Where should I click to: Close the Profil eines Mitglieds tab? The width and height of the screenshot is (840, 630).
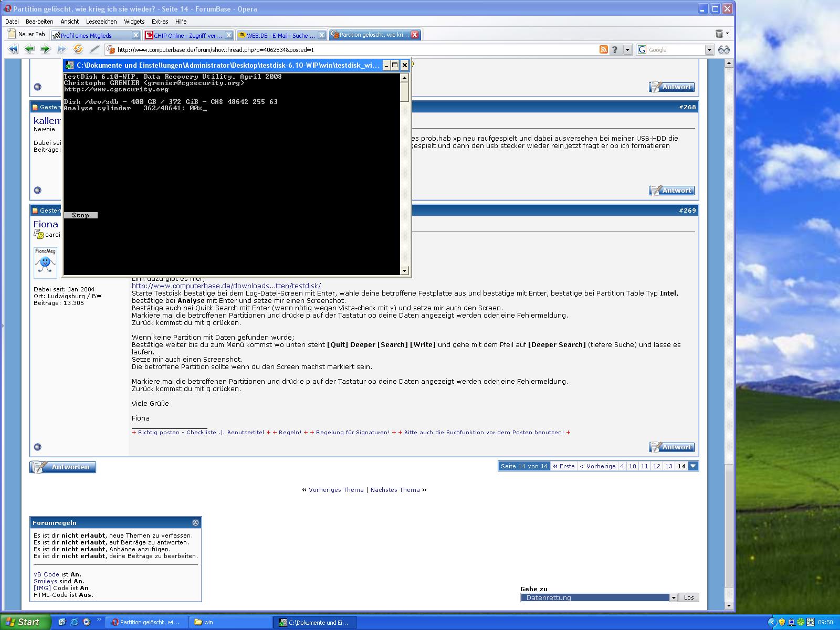135,35
